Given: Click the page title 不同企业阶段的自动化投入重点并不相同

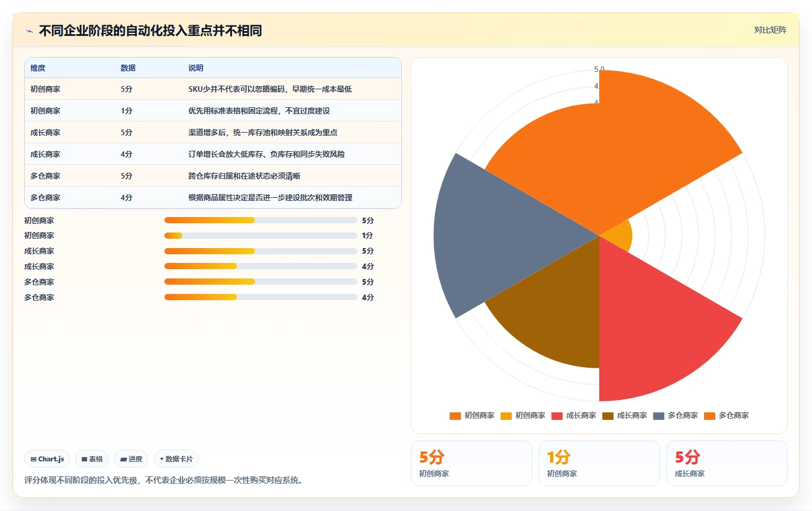Looking at the screenshot, I should point(150,30).
